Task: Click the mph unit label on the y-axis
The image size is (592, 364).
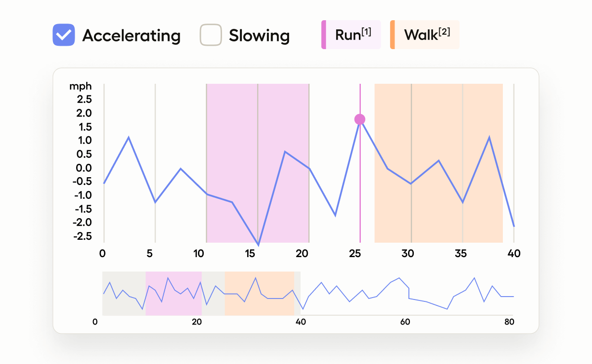Action: point(80,87)
